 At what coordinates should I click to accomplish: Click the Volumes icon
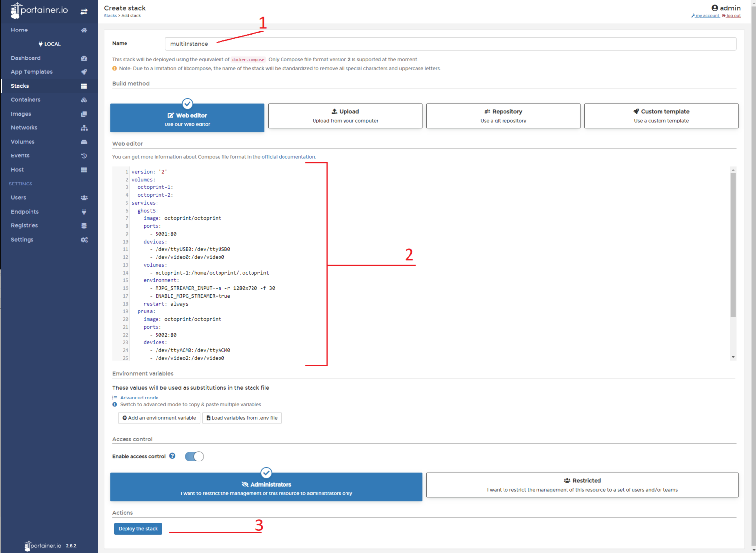84,142
